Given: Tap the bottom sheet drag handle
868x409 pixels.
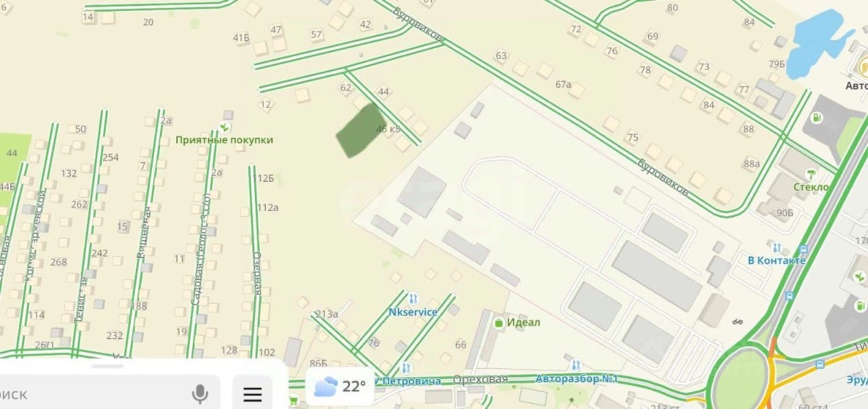Looking at the screenshot, I should pyautogui.click(x=108, y=366).
